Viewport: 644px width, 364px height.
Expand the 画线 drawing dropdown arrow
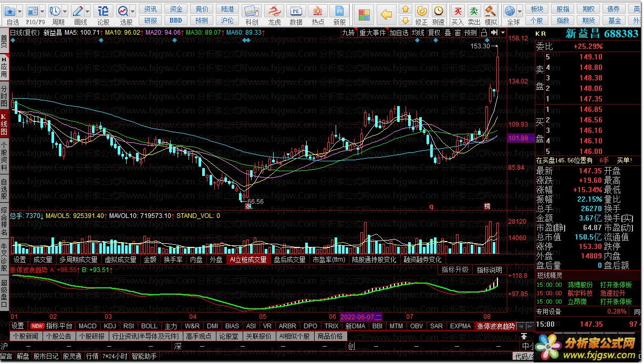point(88,11)
